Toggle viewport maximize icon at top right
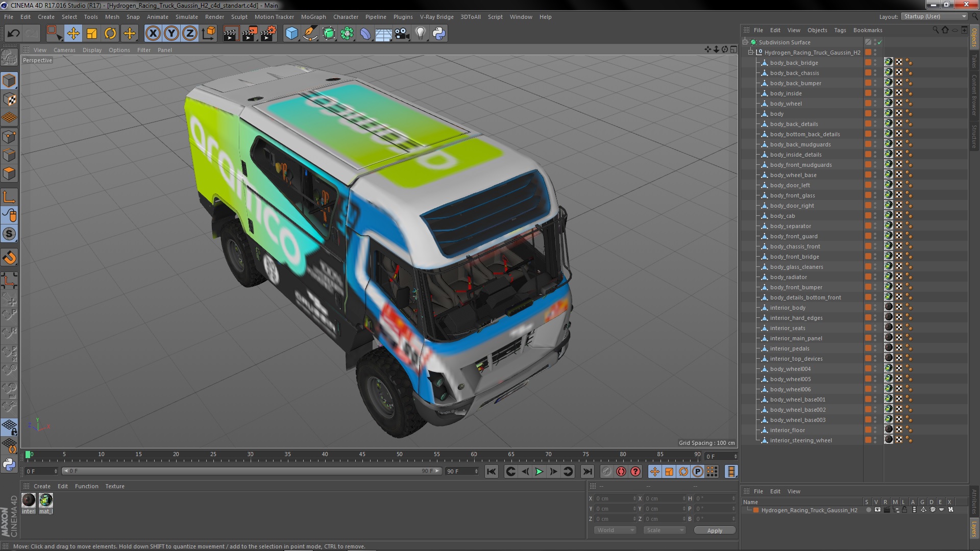 (x=733, y=49)
